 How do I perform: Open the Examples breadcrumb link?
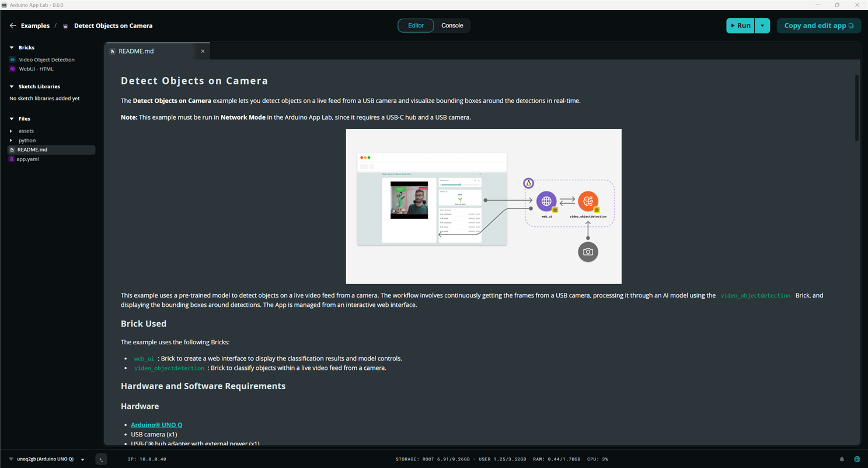click(x=35, y=26)
